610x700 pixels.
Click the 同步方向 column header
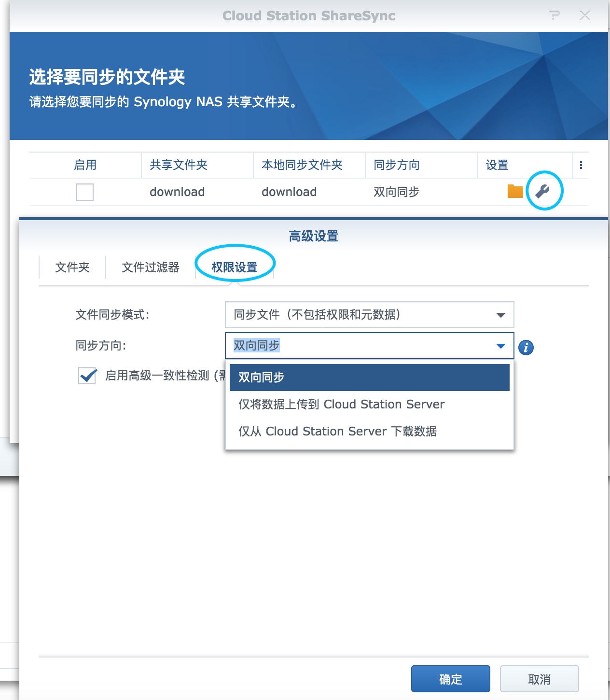click(x=421, y=165)
